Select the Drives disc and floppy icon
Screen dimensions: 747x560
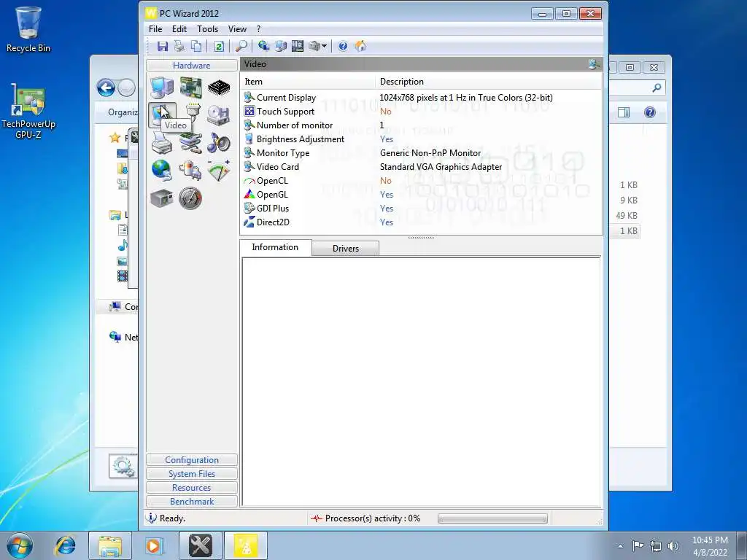point(219,115)
